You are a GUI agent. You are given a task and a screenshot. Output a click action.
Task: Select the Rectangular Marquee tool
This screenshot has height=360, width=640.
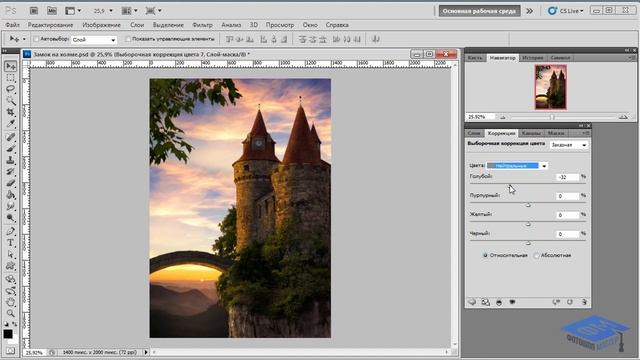coord(11,78)
